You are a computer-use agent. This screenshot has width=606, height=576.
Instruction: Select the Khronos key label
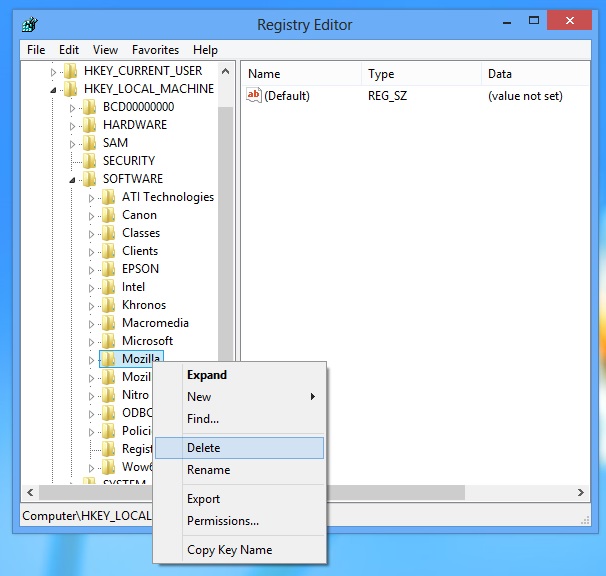(x=144, y=305)
